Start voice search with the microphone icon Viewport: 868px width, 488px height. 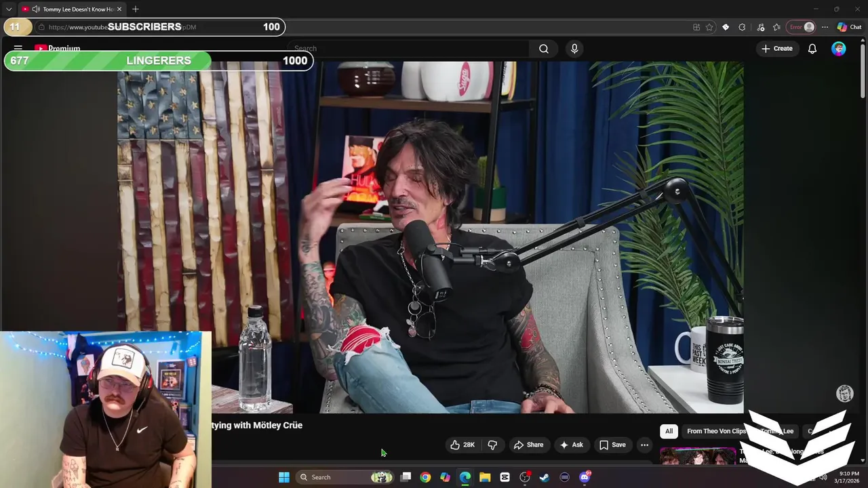(x=574, y=49)
